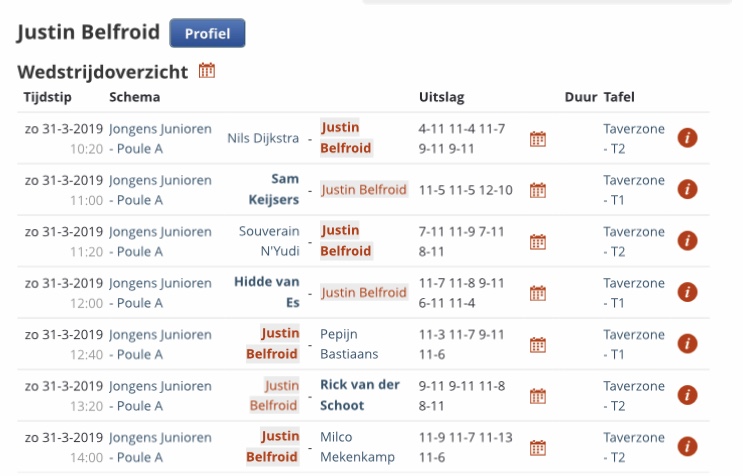Image resolution: width=743 pixels, height=476 pixels.
Task: Open info icon for Souverain N'Yudi match
Action: pos(687,241)
